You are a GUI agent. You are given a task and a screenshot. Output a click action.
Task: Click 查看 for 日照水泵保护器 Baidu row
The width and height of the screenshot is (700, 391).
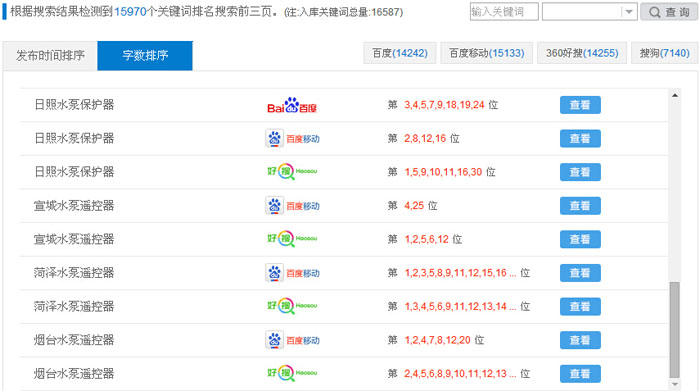580,105
